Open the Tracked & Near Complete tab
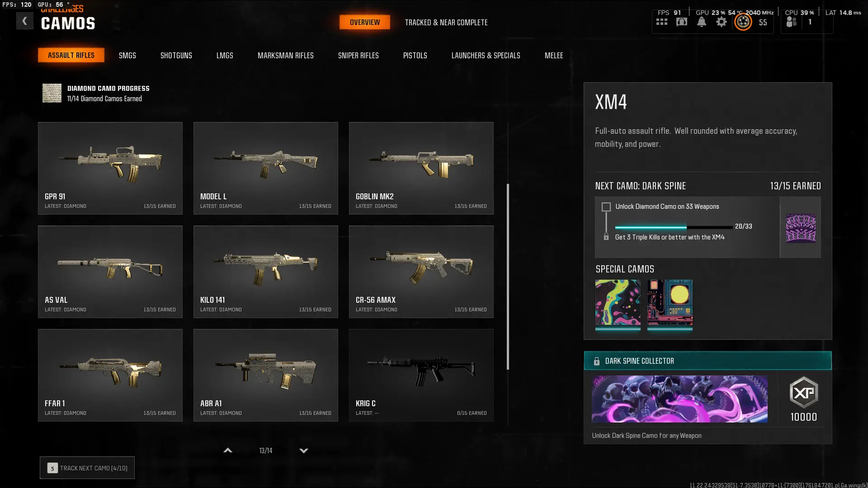The image size is (868, 488). tap(446, 22)
